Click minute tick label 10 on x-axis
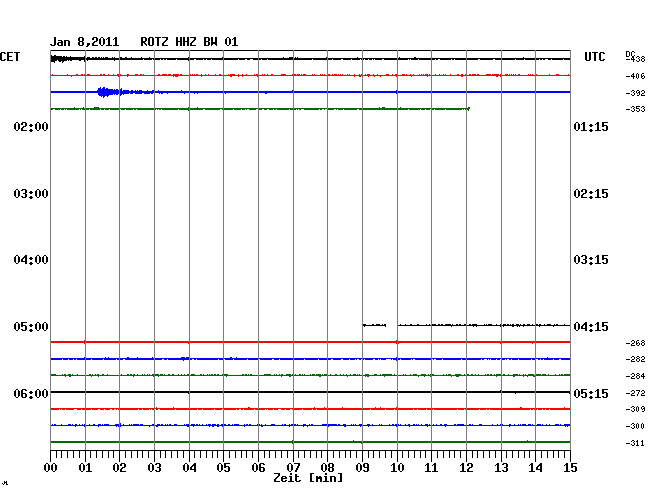This screenshot has width=650, height=494. click(x=397, y=468)
